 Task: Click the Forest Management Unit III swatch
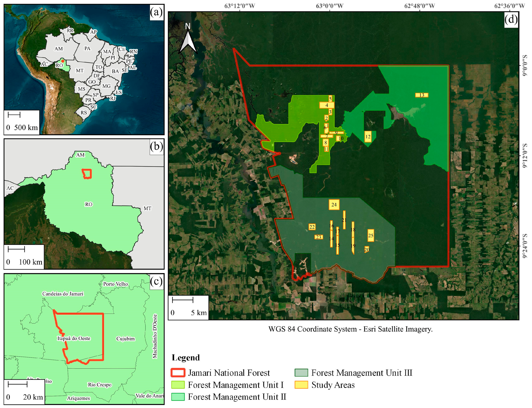pyautogui.click(x=301, y=373)
